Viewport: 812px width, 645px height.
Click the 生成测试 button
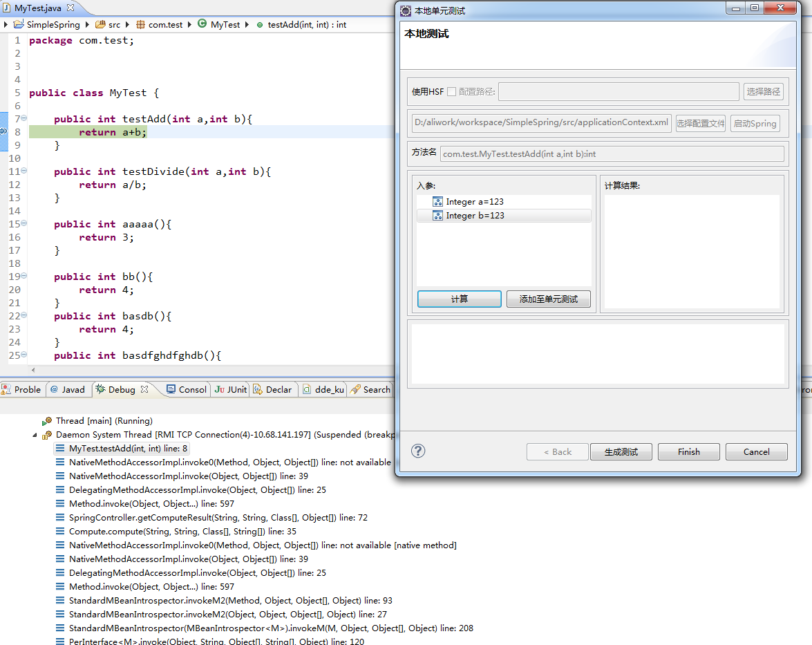621,451
